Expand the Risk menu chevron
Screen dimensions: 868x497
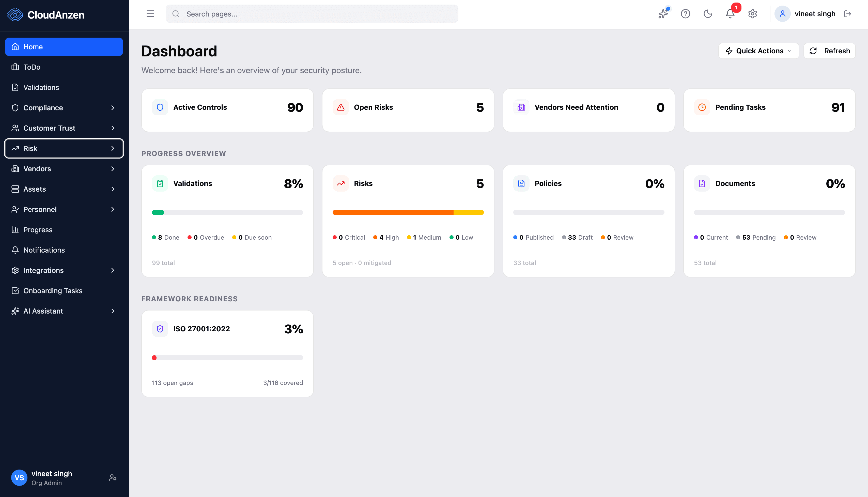click(x=113, y=148)
